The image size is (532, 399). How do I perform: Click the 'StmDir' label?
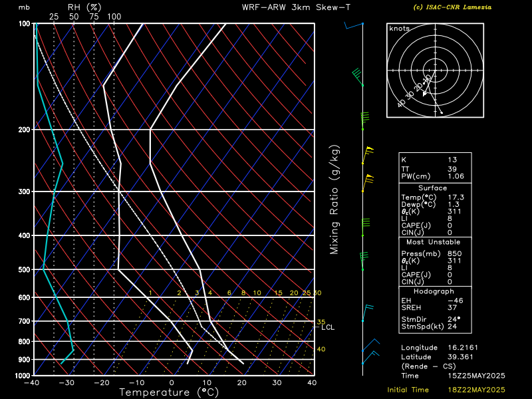(414, 319)
